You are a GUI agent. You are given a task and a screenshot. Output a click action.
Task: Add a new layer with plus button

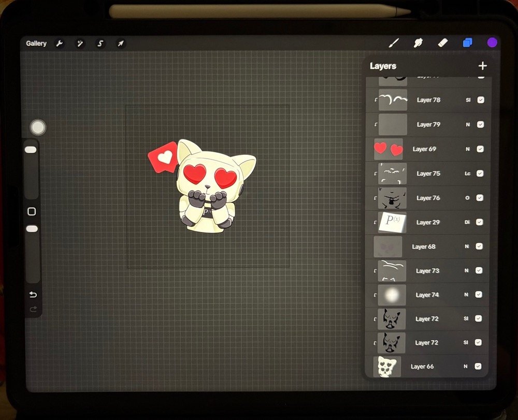483,66
